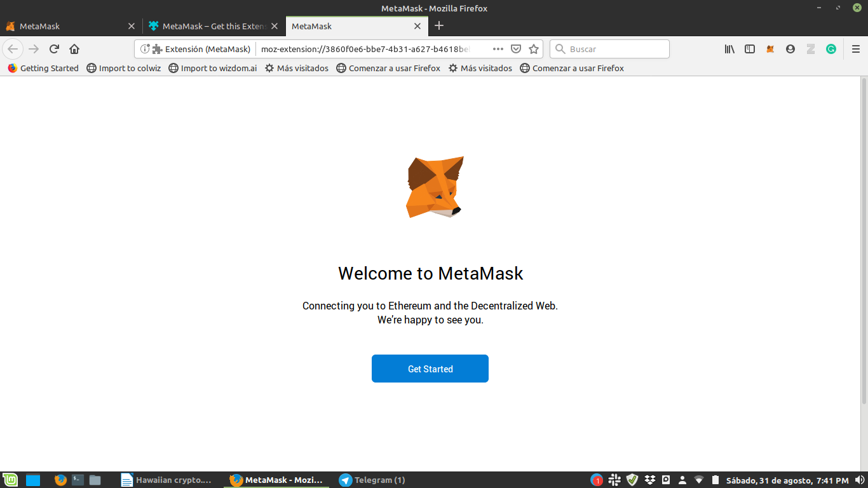Screen dimensions: 868x488
Task: Go forward with the forward arrow
Action: (x=34, y=49)
